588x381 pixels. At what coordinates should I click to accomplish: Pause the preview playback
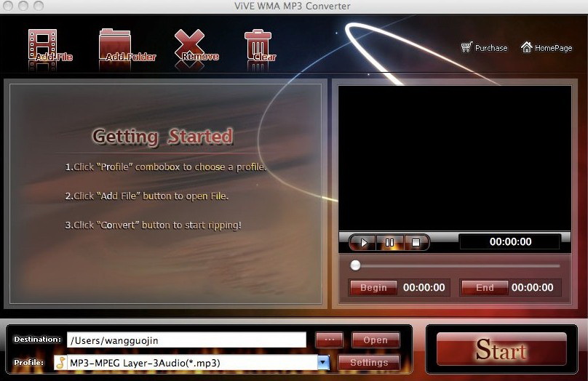(x=389, y=242)
